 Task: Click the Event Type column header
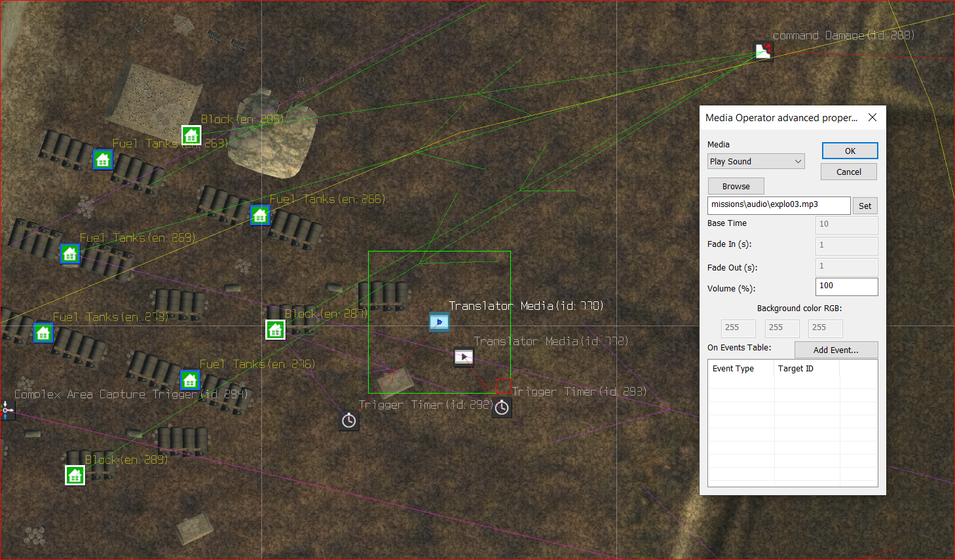(x=741, y=369)
